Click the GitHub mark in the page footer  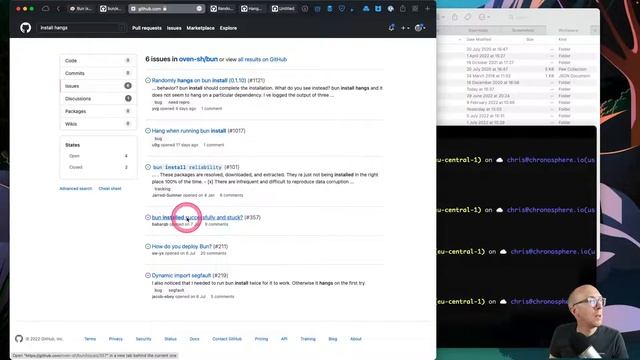(x=19, y=339)
